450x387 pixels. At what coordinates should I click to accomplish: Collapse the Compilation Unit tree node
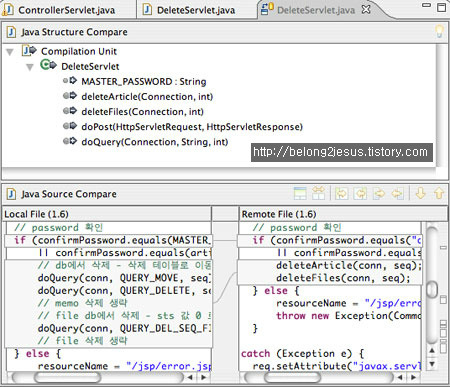(x=10, y=52)
